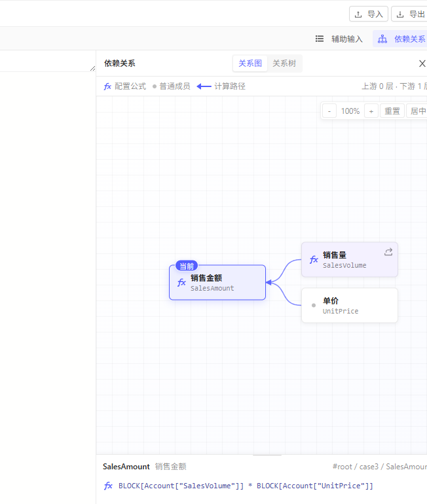
Task: Click the 重置 reset view button
Action: pyautogui.click(x=392, y=111)
